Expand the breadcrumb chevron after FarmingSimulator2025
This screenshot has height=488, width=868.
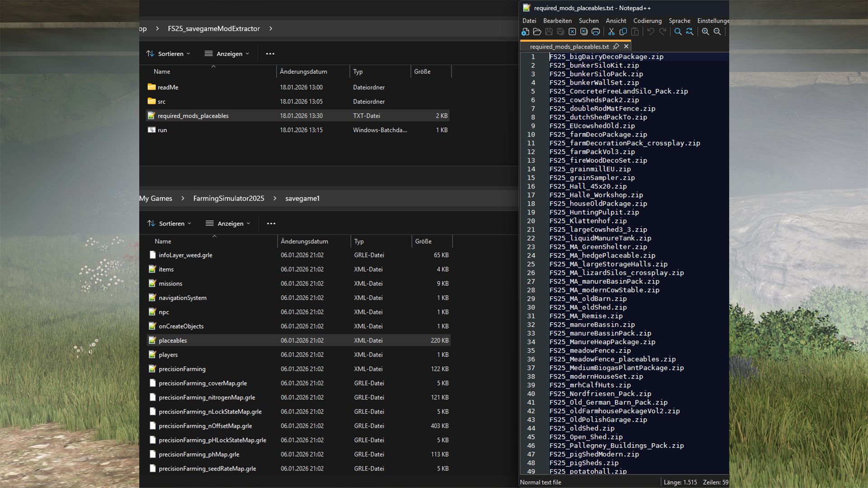tap(275, 198)
